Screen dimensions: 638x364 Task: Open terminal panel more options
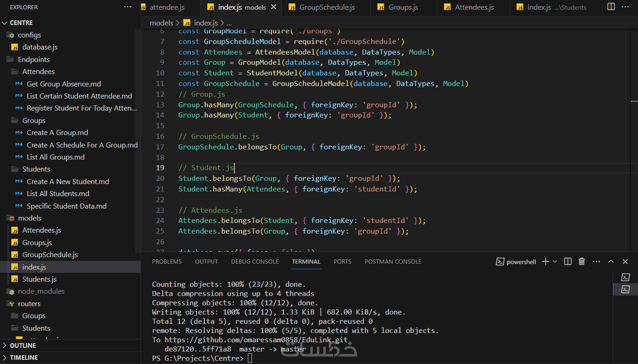point(596,262)
